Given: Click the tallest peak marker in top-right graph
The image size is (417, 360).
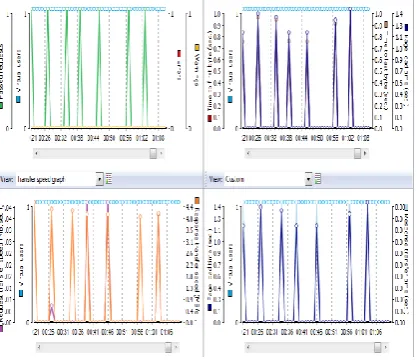Looking at the screenshot, I should (x=350, y=9).
